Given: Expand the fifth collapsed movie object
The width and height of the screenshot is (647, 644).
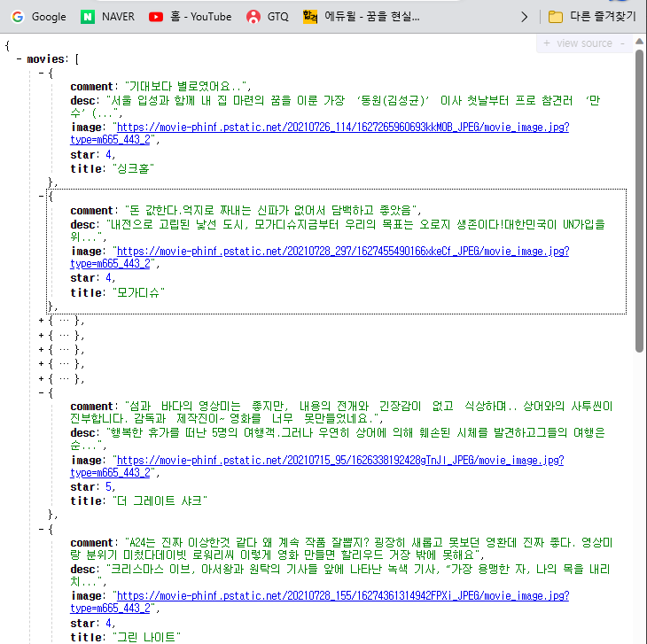Looking at the screenshot, I should tap(41, 378).
